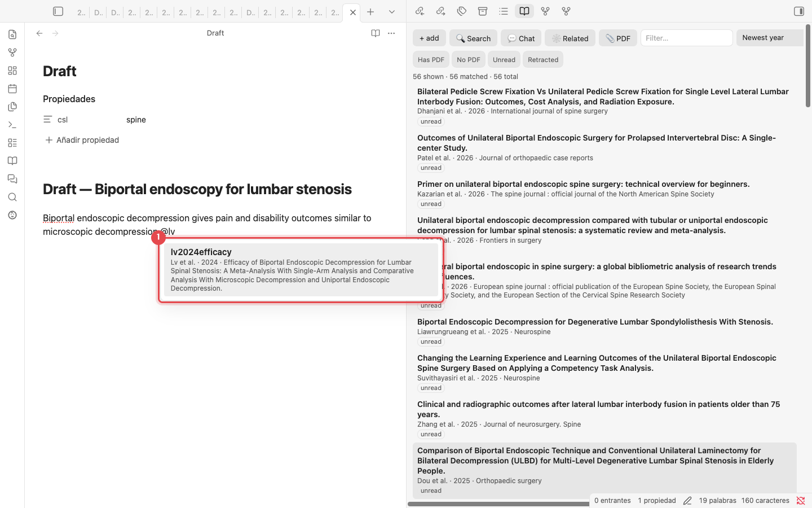Click the Related button
The image size is (812, 508).
coord(570,38)
